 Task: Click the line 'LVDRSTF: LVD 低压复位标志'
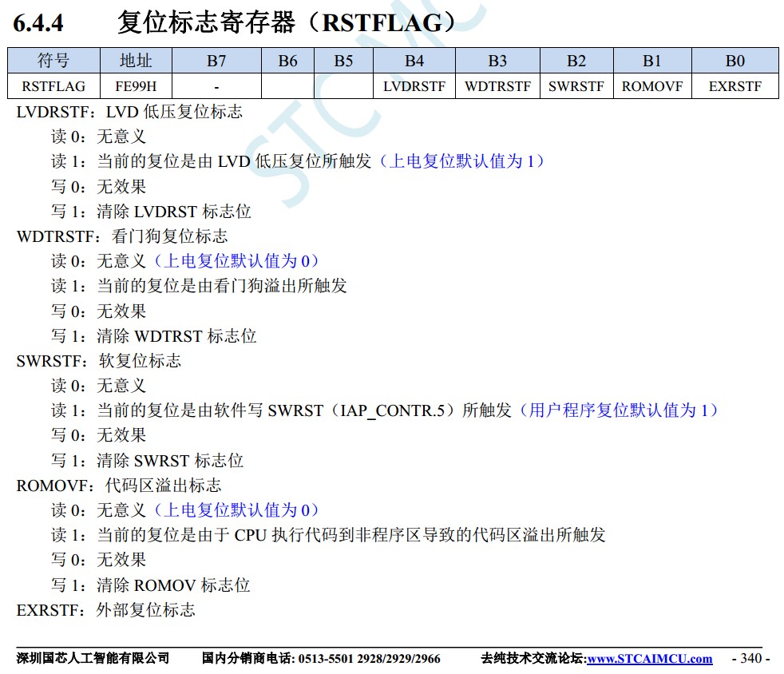tap(129, 112)
